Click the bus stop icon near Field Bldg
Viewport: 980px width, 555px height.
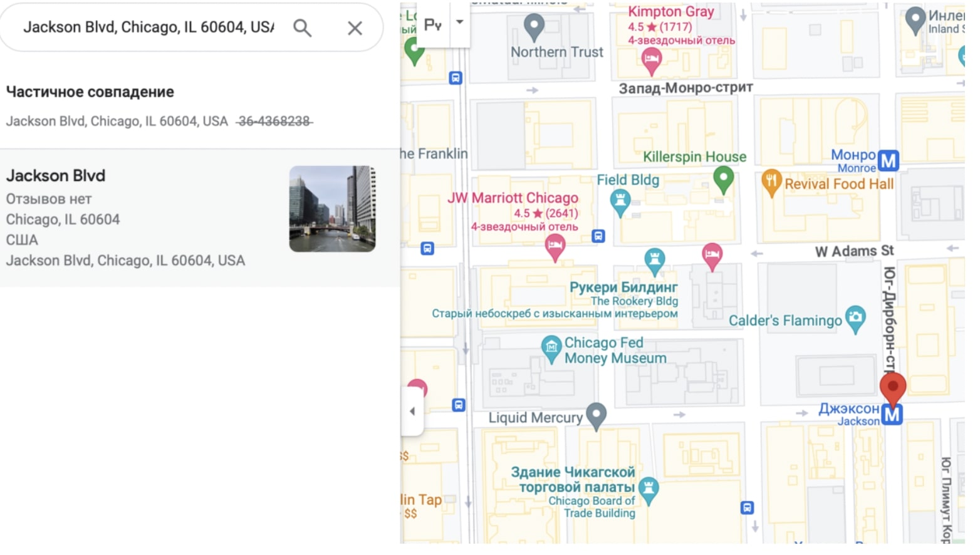598,236
